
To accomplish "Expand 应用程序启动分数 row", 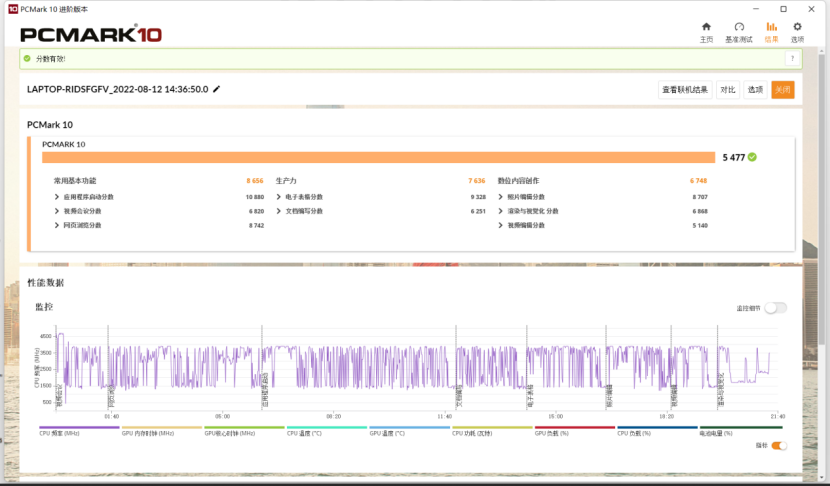I will coord(57,197).
